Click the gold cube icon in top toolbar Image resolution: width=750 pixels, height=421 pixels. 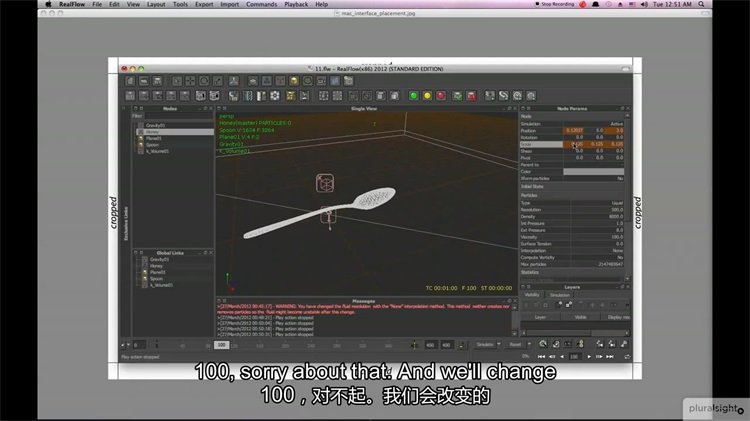[294, 81]
